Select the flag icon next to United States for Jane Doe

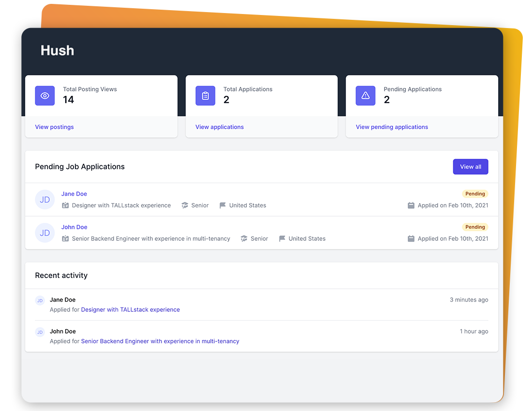coord(222,205)
